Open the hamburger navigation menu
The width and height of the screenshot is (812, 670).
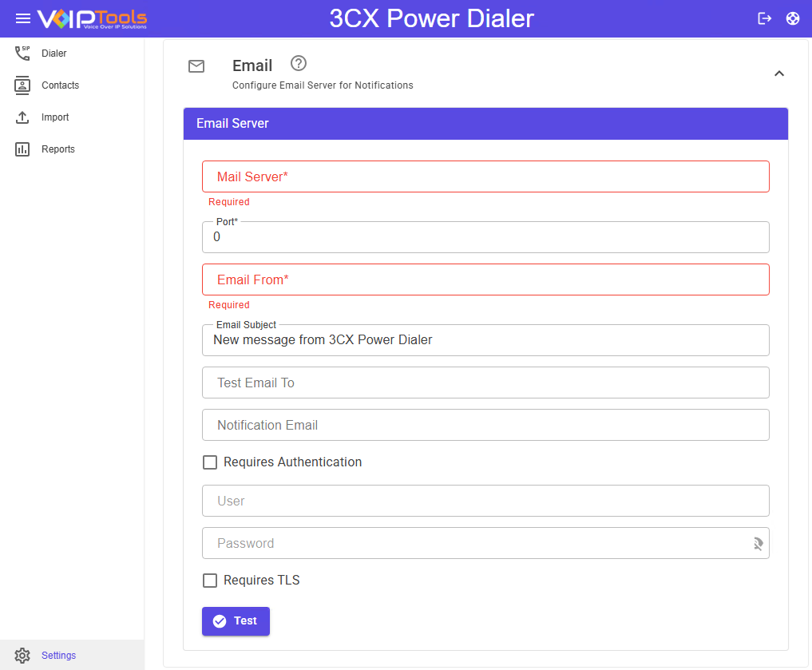[23, 18]
